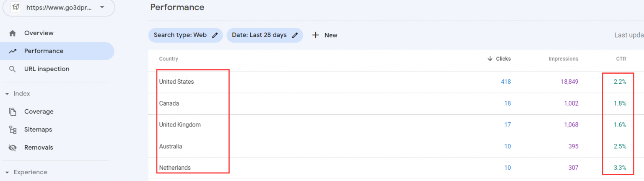The width and height of the screenshot is (644, 181).
Task: Edit the Search type: Web filter
Action: point(186,35)
